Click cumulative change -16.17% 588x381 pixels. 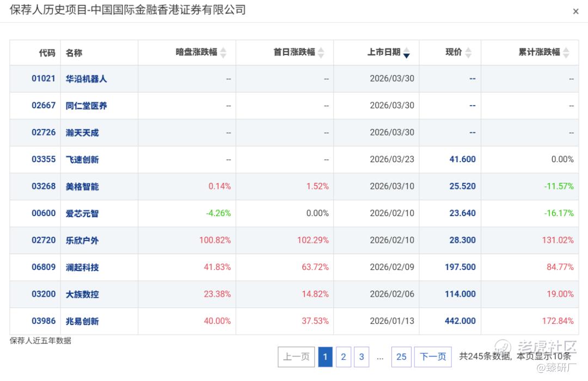click(x=559, y=213)
